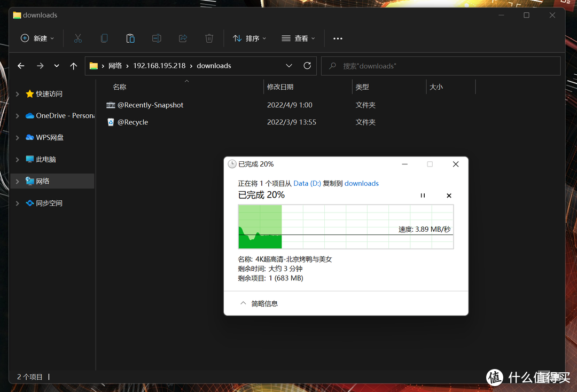Click the Share icon in the toolbar
577x392 pixels.
point(183,38)
